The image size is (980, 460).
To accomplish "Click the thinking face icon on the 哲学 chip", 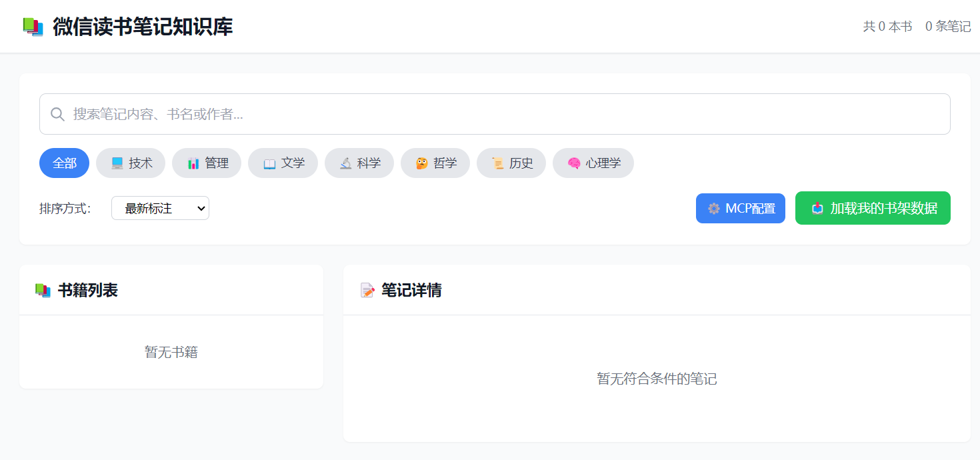I will click(421, 163).
